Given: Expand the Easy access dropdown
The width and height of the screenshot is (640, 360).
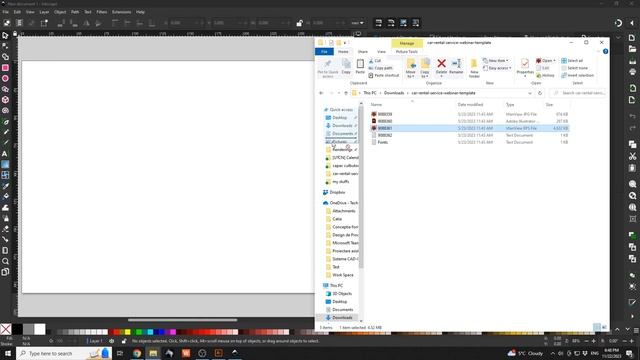Looking at the screenshot, I should (497, 68).
